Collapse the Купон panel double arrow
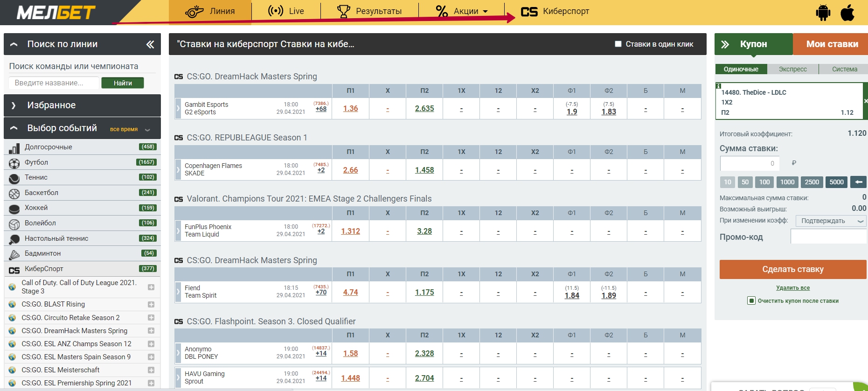 [725, 44]
